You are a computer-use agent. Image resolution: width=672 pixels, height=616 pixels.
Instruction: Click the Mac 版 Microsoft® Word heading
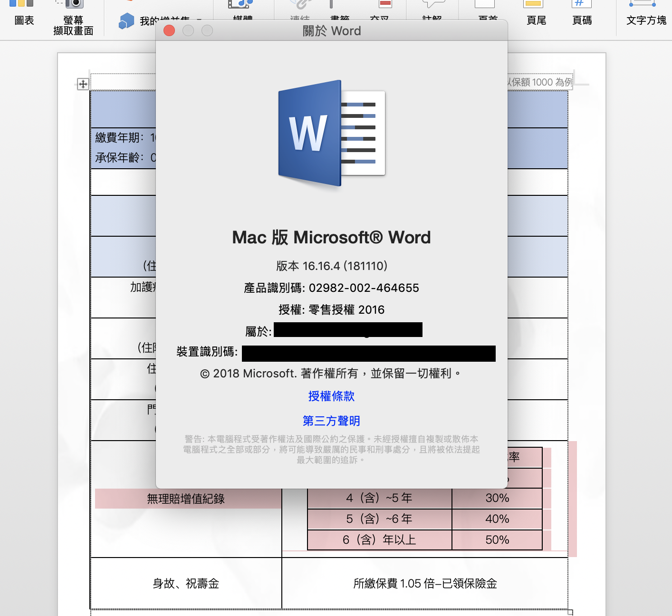pyautogui.click(x=331, y=238)
